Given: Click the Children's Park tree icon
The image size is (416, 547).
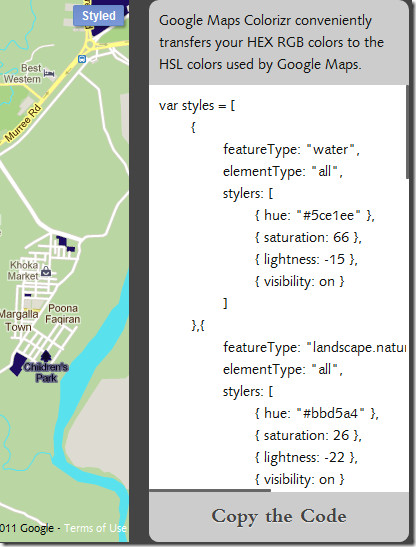Looking at the screenshot, I should pos(46,356).
